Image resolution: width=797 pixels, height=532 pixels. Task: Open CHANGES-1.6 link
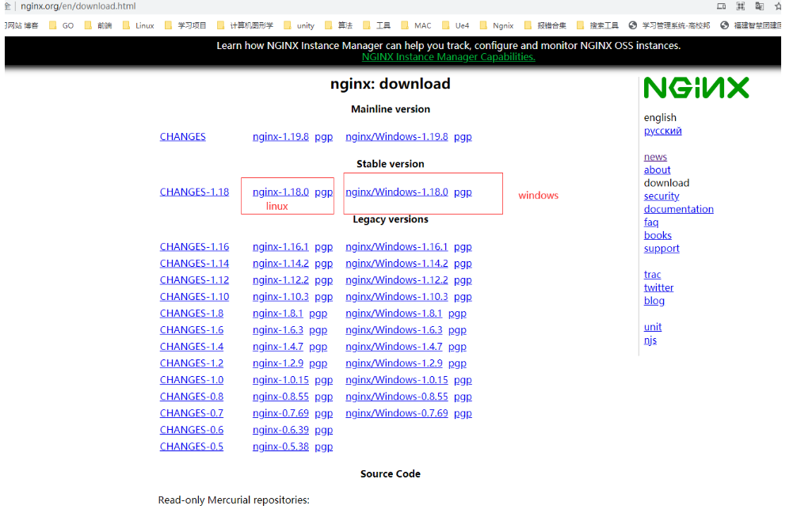tap(192, 330)
